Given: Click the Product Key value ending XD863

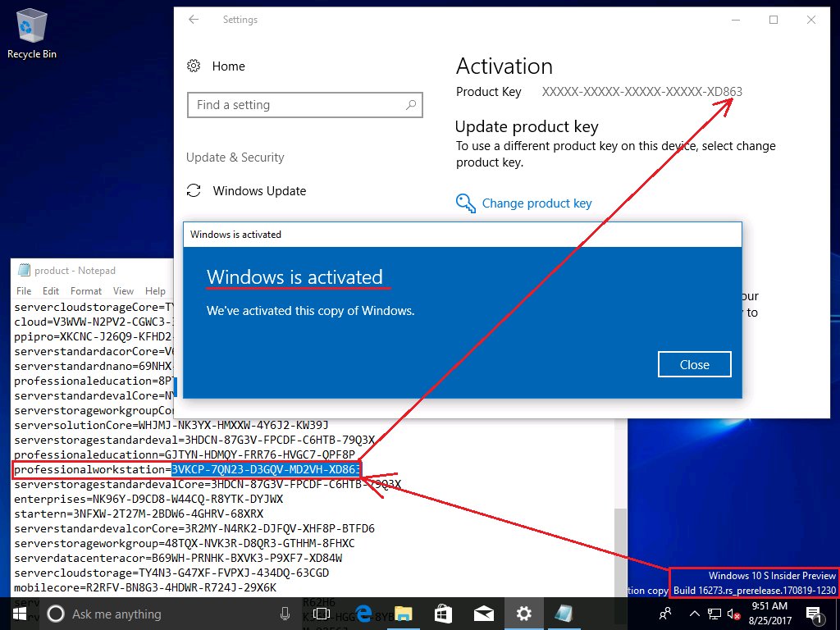Looking at the screenshot, I should coord(641,92).
